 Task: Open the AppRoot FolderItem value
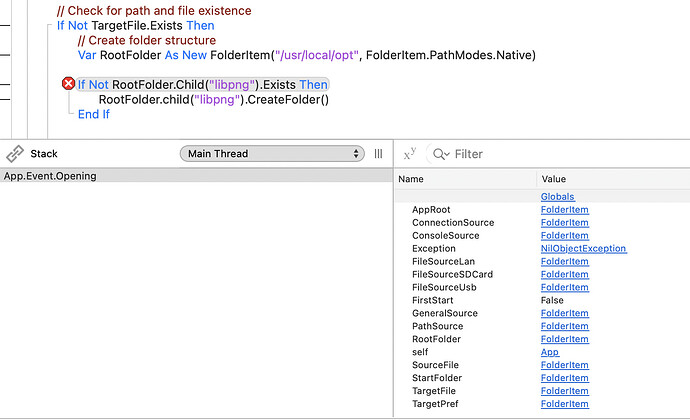click(x=565, y=210)
